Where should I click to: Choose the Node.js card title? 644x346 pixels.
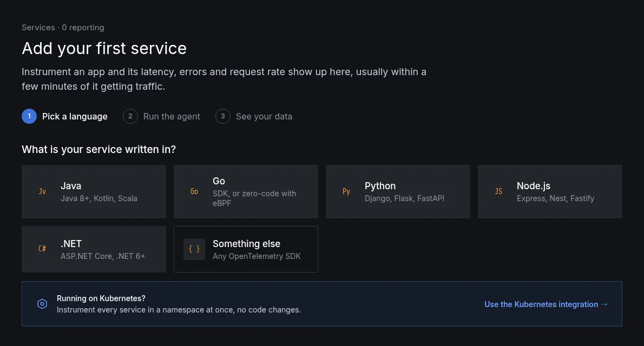coord(533,186)
